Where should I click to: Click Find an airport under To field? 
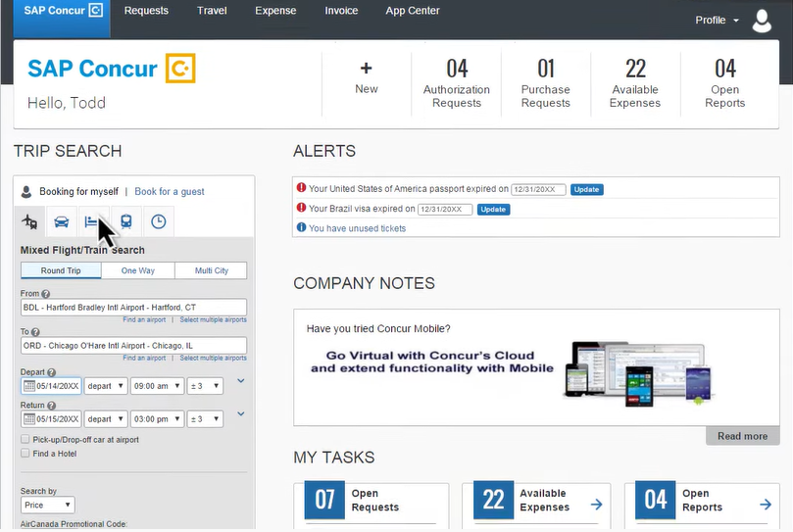coord(144,358)
